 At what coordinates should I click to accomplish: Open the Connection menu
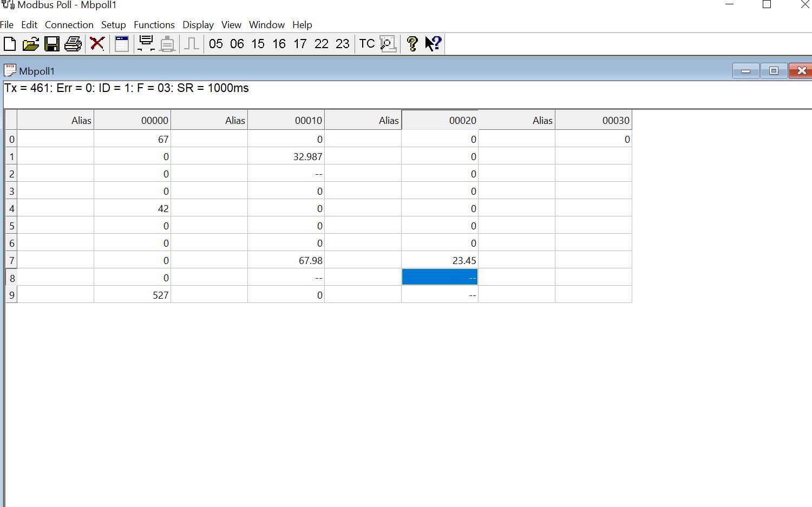point(69,24)
